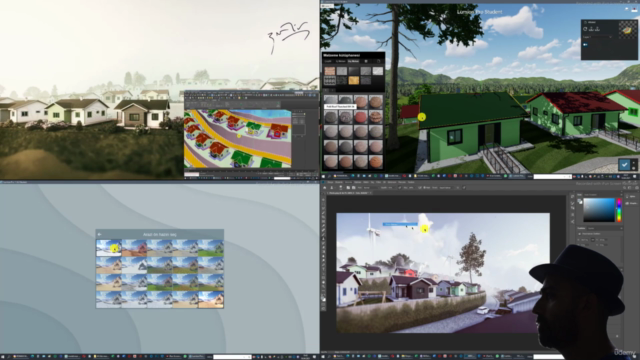Confirm material changes with the checkmark button
Image resolution: width=640 pixels, height=360 pixels.
[x=624, y=164]
